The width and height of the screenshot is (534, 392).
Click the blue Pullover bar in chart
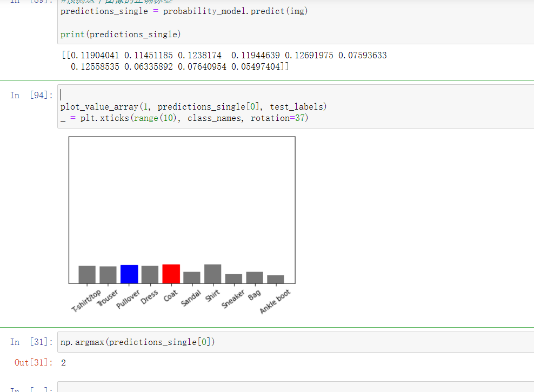pos(129,274)
